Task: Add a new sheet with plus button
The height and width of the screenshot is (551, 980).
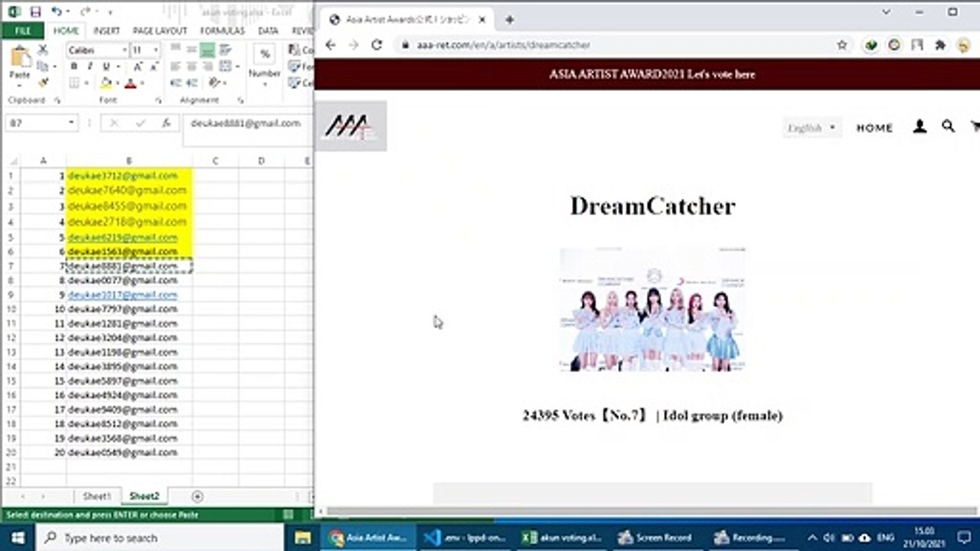Action: (197, 496)
